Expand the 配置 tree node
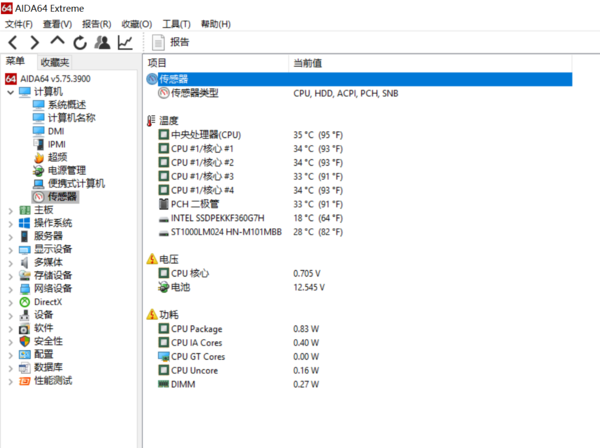 (10, 355)
